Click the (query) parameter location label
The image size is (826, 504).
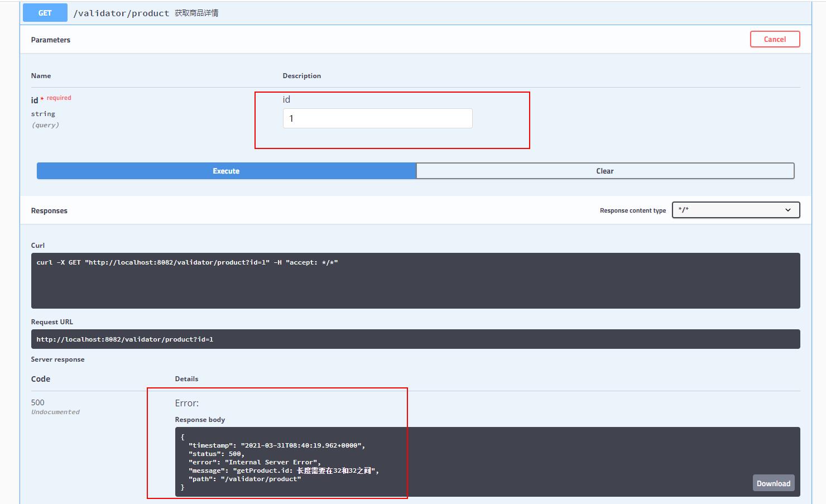45,125
